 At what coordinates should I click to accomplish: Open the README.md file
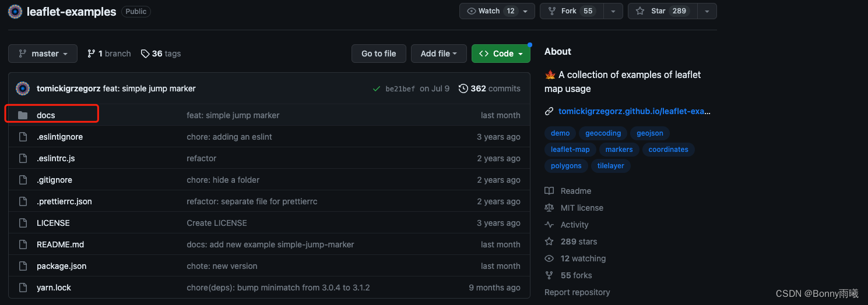click(61, 244)
